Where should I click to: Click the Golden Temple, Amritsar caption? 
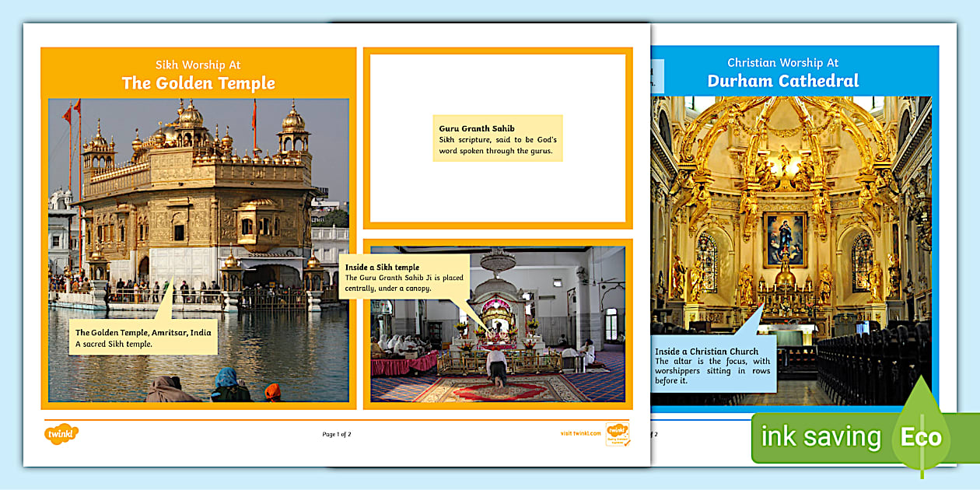click(143, 338)
